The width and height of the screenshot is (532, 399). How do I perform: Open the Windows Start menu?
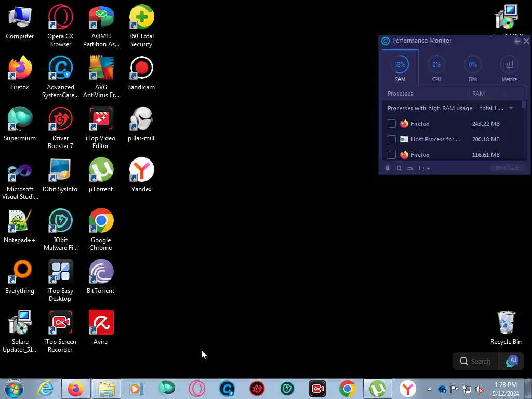pos(14,389)
